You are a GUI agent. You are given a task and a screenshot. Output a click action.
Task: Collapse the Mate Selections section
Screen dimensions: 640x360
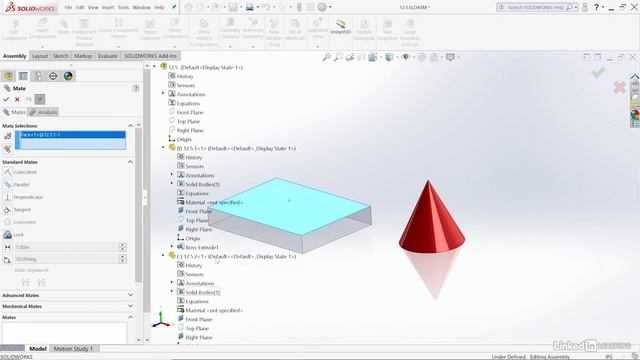coord(131,126)
